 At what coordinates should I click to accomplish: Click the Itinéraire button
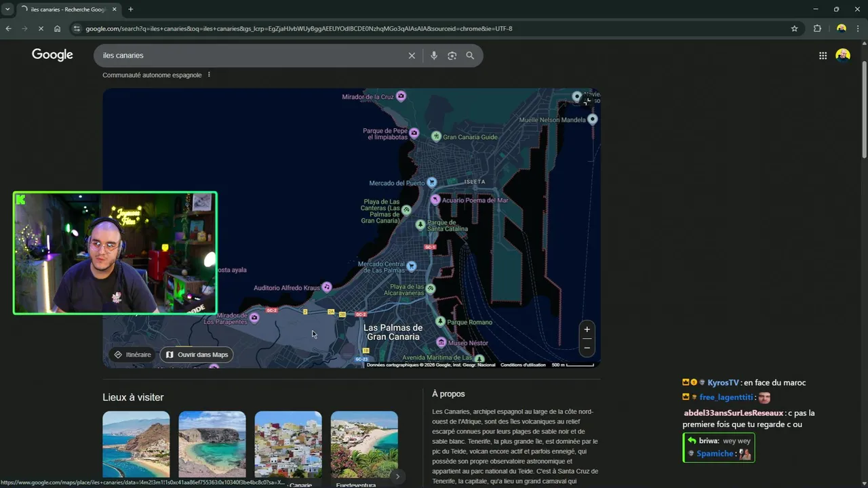(x=133, y=354)
